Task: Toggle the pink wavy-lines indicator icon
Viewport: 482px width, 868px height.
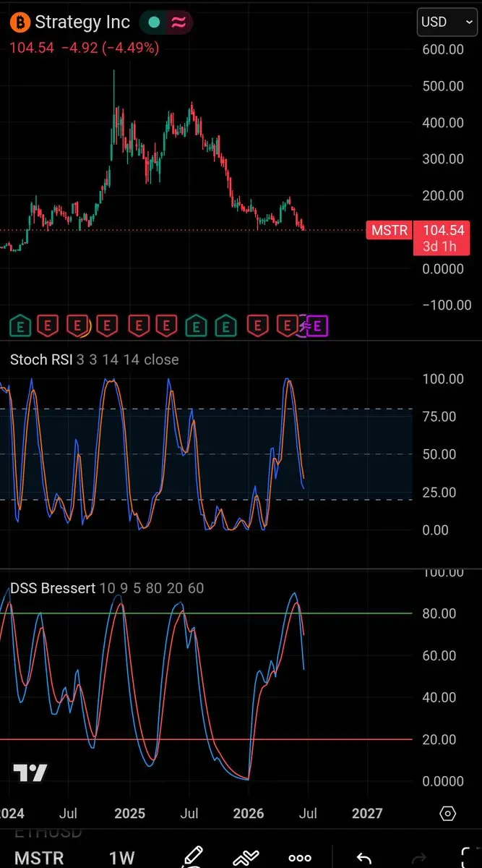Action: (178, 22)
